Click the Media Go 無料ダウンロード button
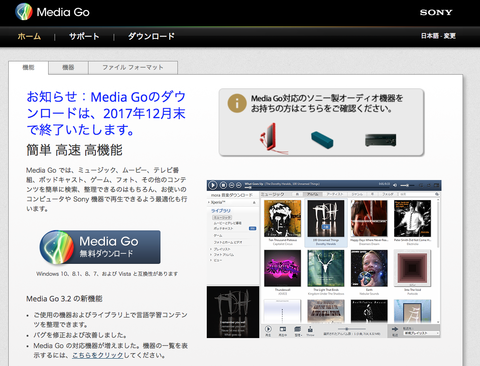 tap(100, 247)
